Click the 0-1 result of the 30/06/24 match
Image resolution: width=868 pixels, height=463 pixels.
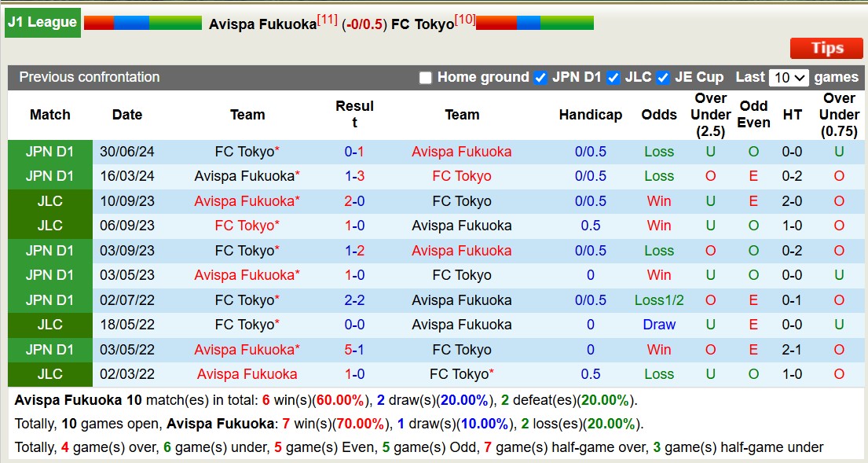click(x=355, y=151)
